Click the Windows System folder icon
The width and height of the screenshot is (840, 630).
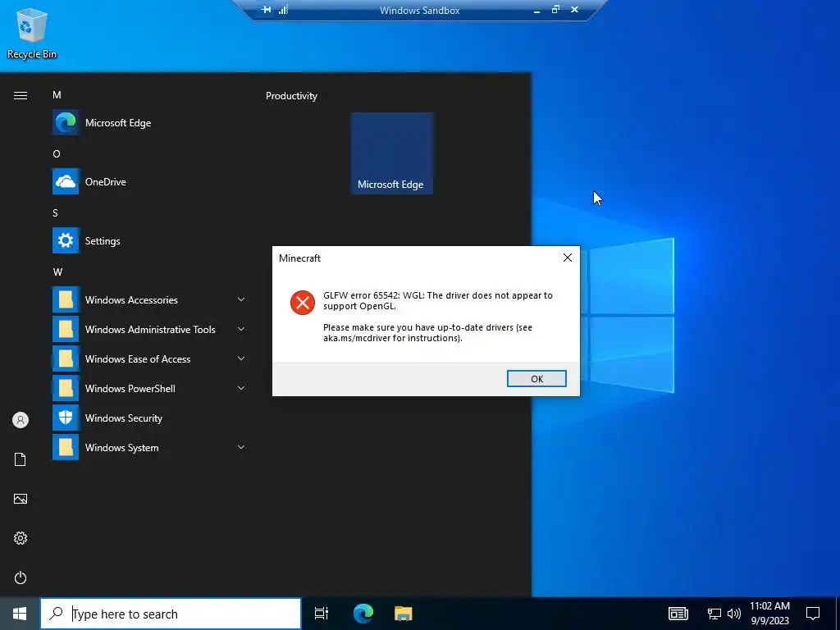pos(66,447)
